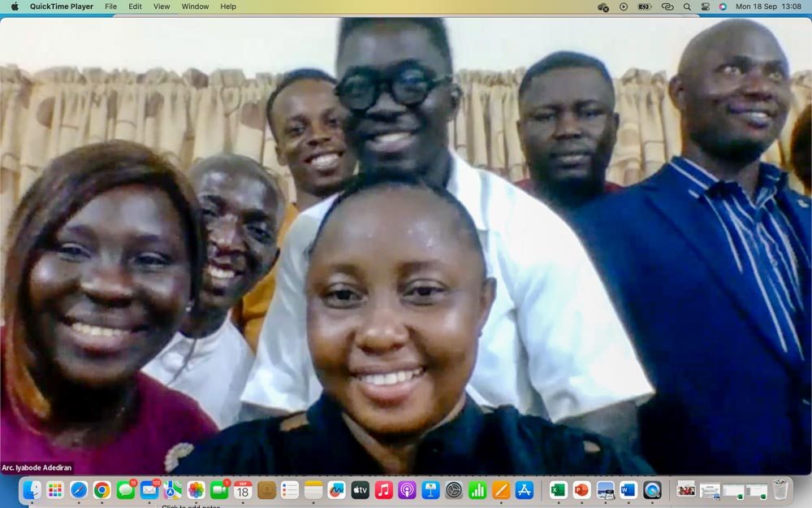Click QuickTime Player icon in the Dock
The height and width of the screenshot is (508, 812).
click(652, 490)
